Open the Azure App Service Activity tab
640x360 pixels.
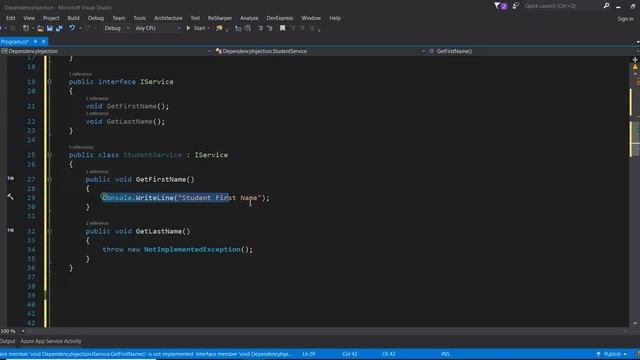click(51, 341)
